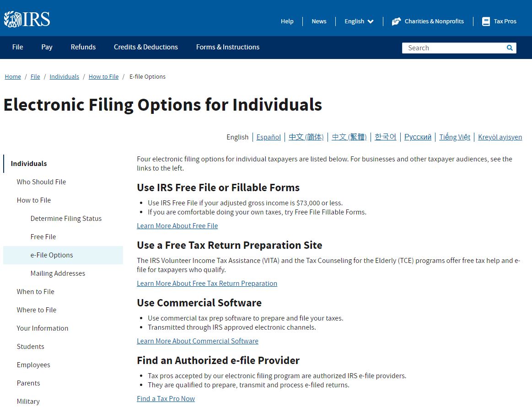Viewport: 532px width, 407px height.
Task: Open Students in sidebar
Action: coord(30,347)
